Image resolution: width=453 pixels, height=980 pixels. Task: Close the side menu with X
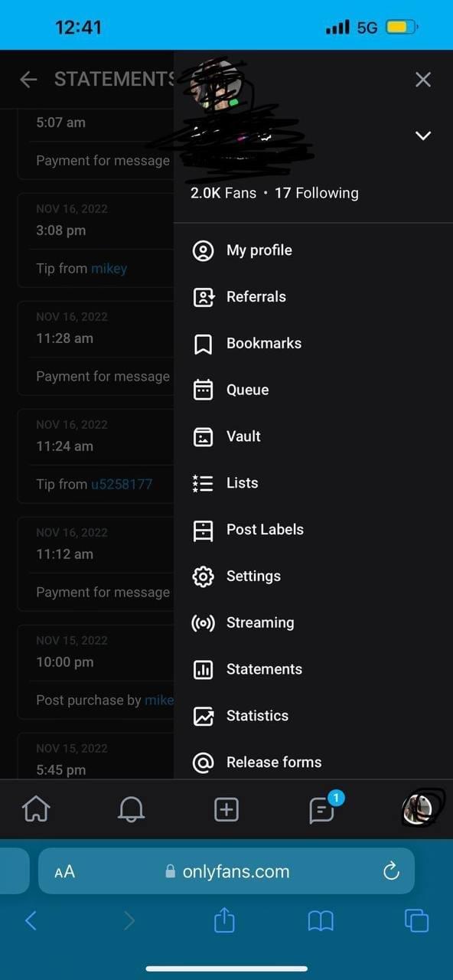tap(423, 79)
